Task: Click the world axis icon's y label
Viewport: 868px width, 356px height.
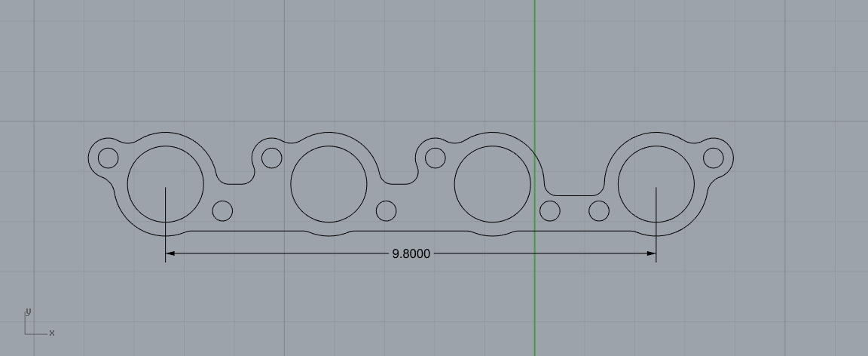Action: pos(28,311)
